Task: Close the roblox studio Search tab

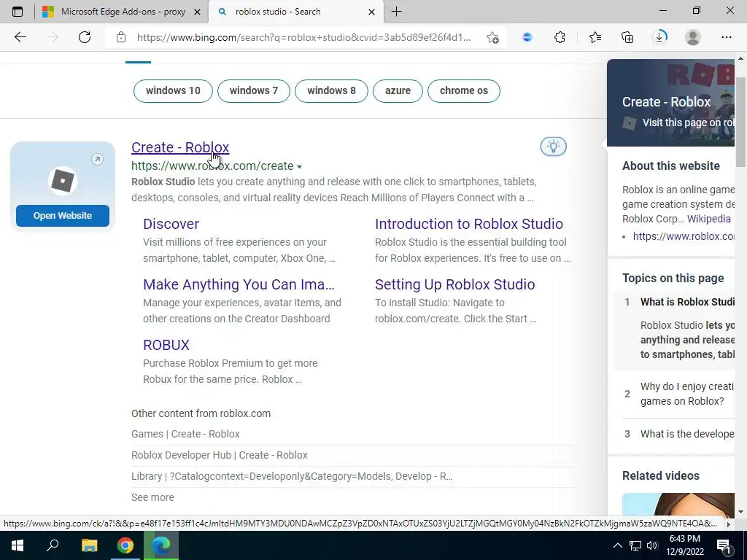Action: (371, 12)
